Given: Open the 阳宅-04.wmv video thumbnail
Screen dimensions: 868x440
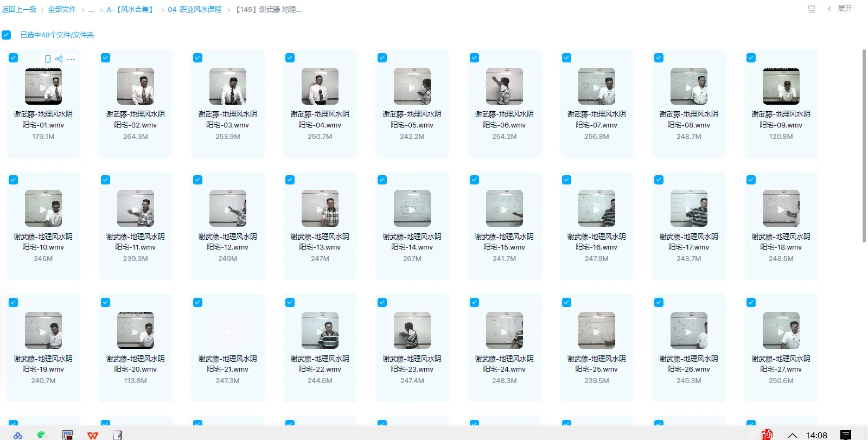Looking at the screenshot, I should [320, 86].
